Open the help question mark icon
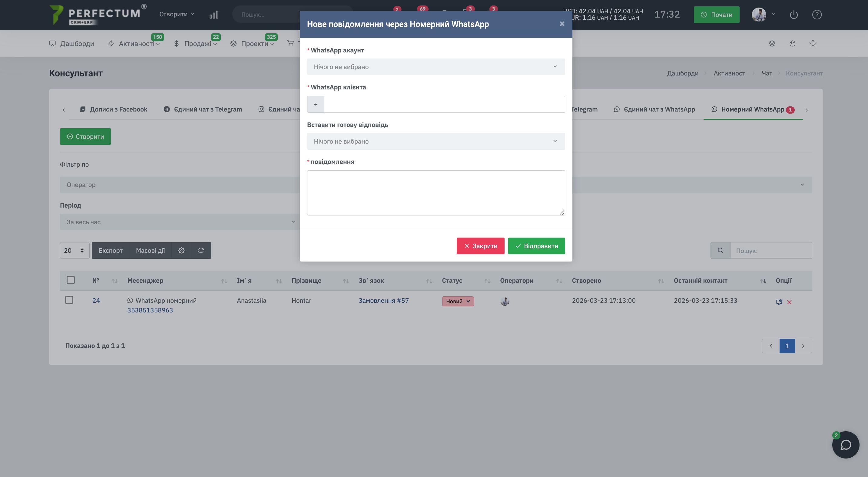This screenshot has height=477, width=868. (x=817, y=15)
